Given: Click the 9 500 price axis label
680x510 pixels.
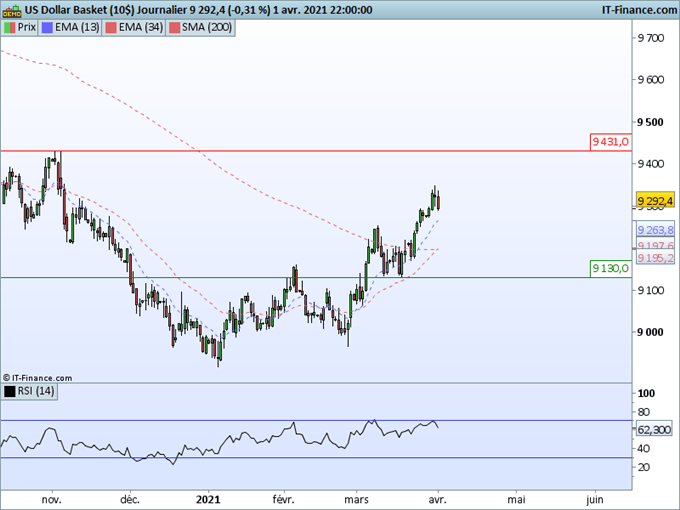Looking at the screenshot, I should (x=651, y=122).
